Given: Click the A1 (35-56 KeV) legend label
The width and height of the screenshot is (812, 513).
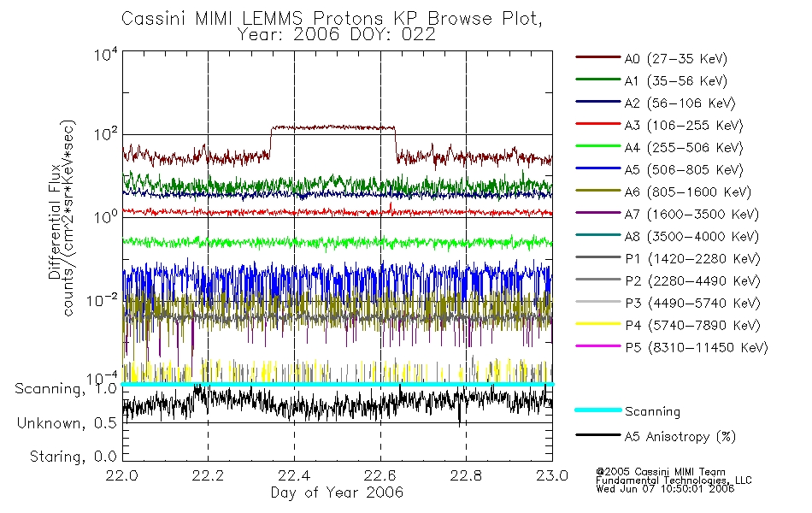Looking at the screenshot, I should click(x=676, y=81).
